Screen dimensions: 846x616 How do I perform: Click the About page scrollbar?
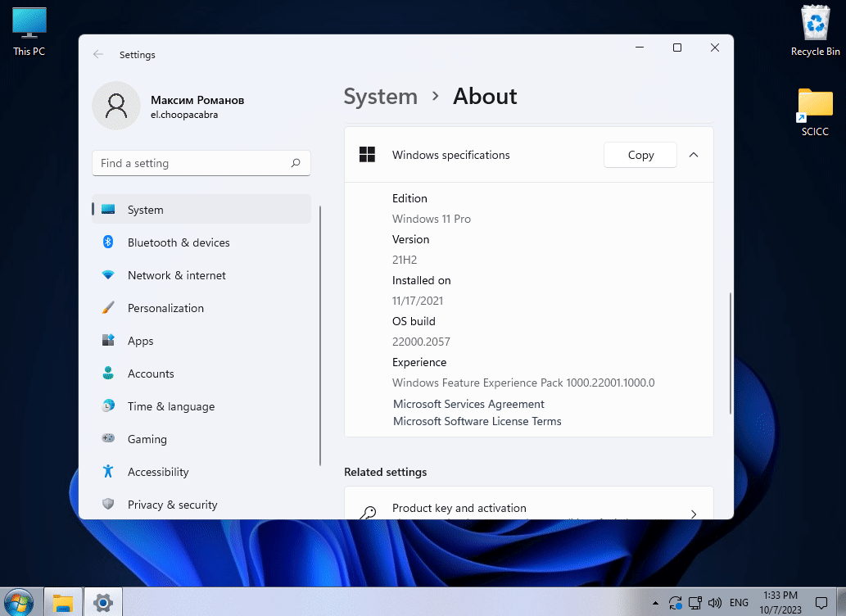pyautogui.click(x=730, y=353)
